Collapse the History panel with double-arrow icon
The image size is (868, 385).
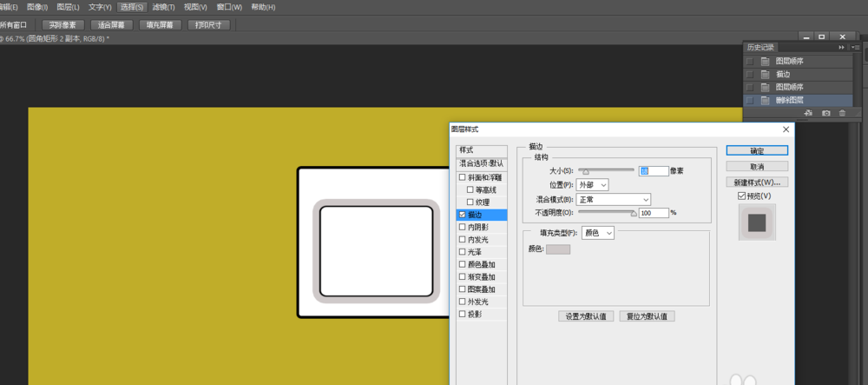[x=840, y=48]
